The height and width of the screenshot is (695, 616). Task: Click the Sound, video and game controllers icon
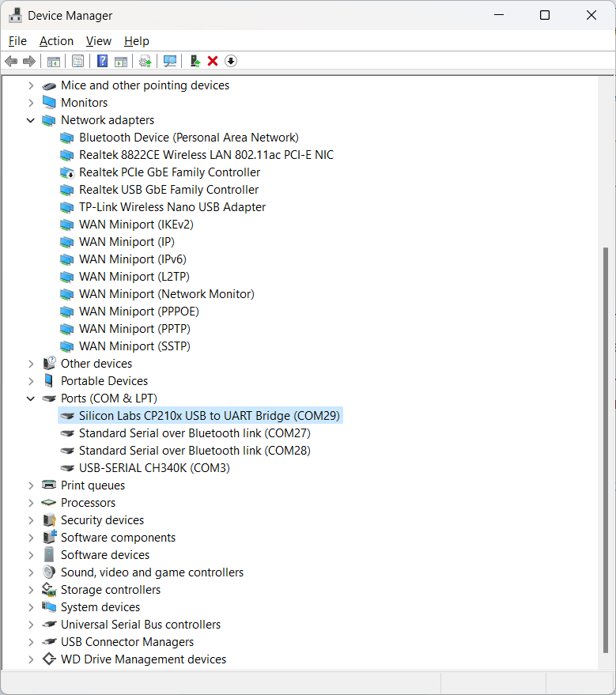pyautogui.click(x=49, y=572)
